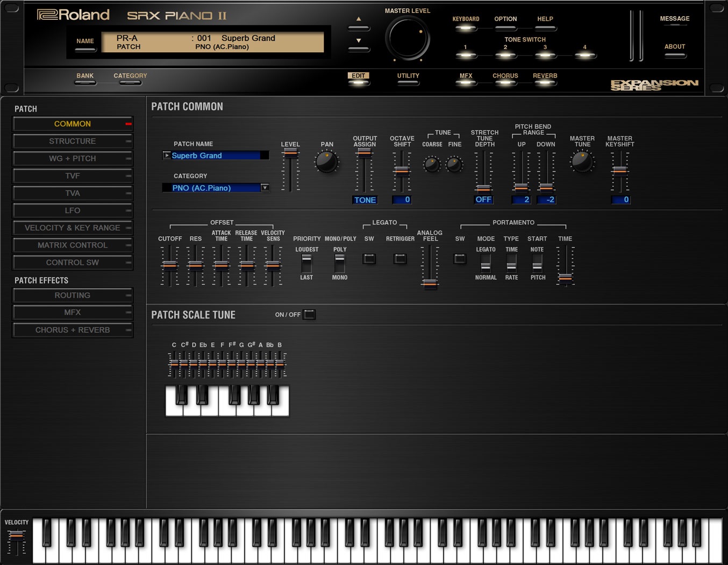Open the MATRIX CONTROL section
Viewport: 728px width, 565px height.
pos(73,245)
